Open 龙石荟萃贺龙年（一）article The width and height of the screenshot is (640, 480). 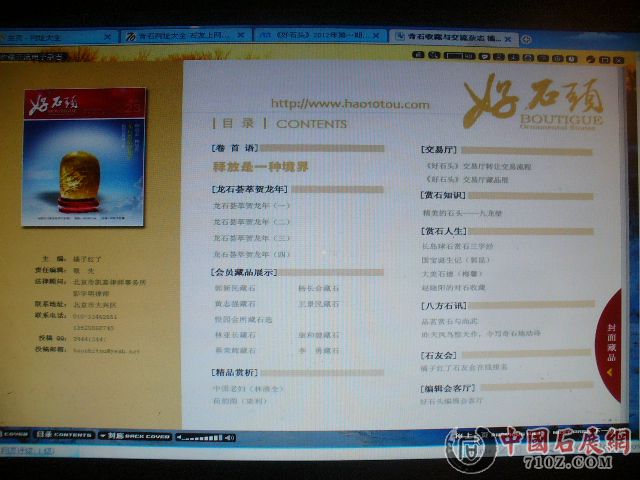coord(251,205)
